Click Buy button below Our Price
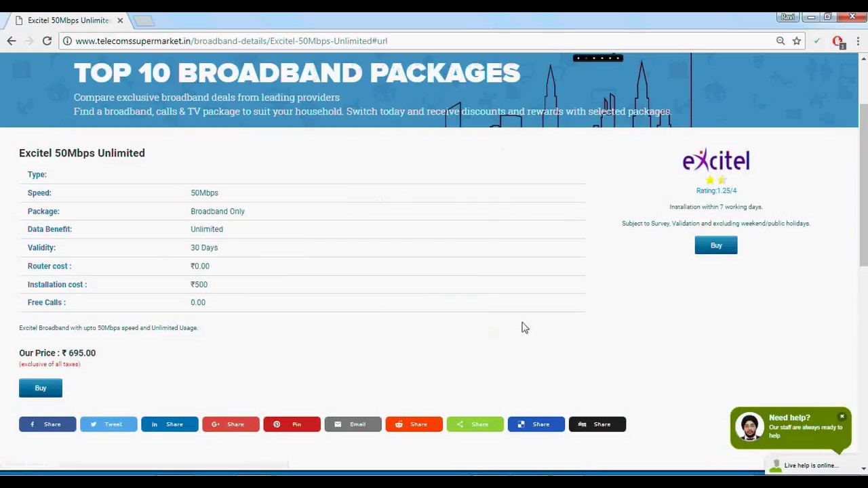 click(41, 388)
